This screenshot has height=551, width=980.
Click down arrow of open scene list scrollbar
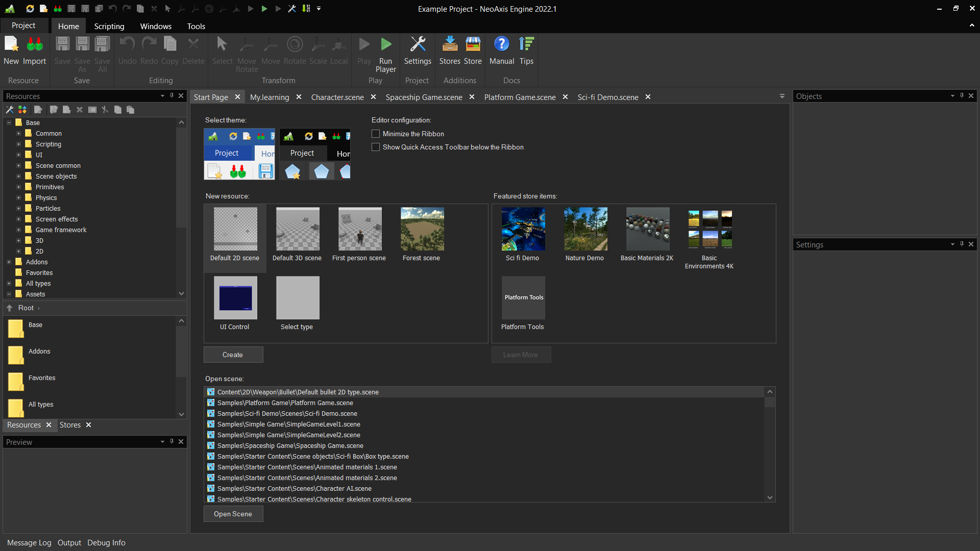click(770, 497)
